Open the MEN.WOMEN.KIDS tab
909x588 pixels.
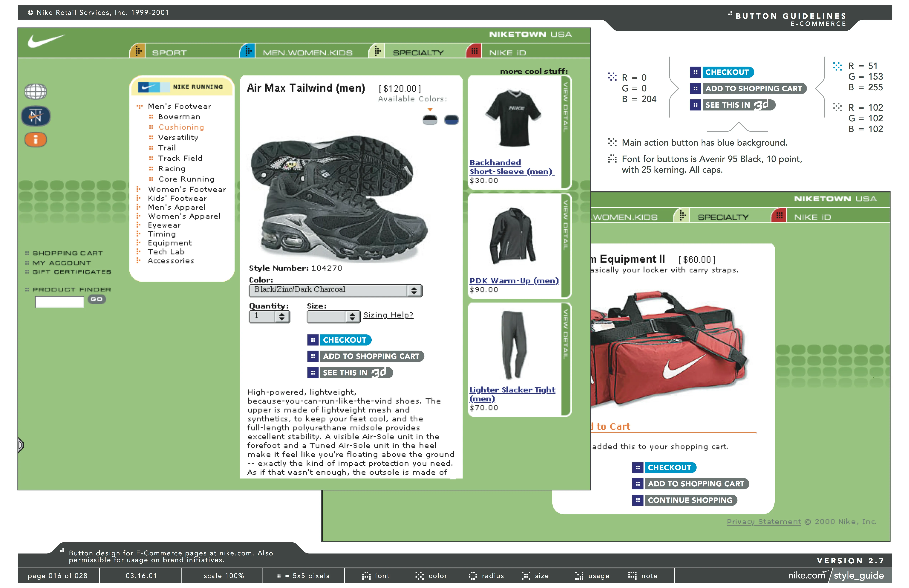tap(307, 53)
